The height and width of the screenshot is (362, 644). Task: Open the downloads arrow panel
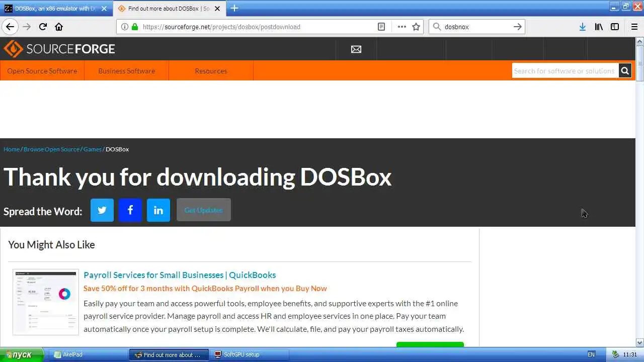pyautogui.click(x=582, y=27)
